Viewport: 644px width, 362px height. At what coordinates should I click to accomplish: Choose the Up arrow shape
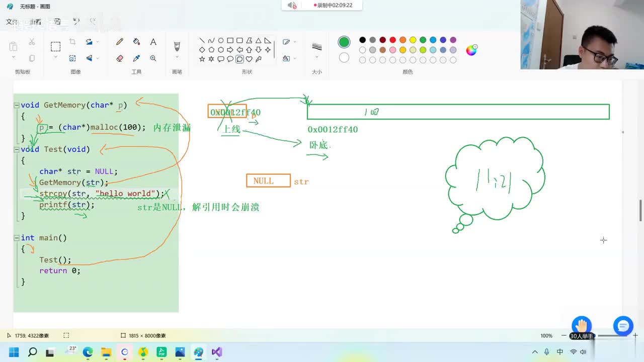(x=249, y=50)
